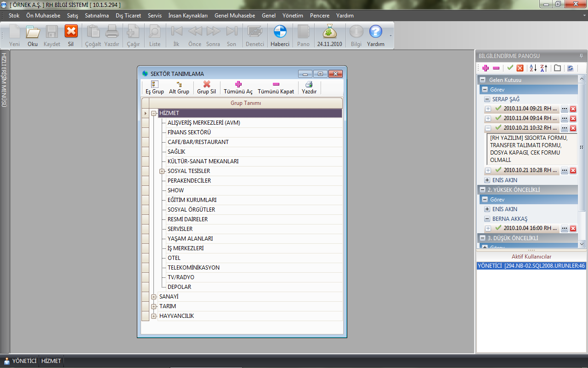Open the İnsan Kaynakları menu
The width and height of the screenshot is (588, 368).
[x=188, y=16]
